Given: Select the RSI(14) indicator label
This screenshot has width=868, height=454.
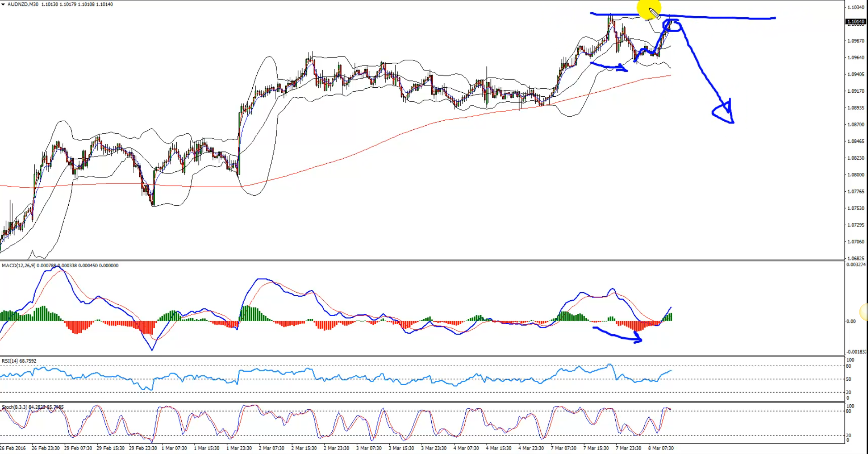Looking at the screenshot, I should point(12,361).
